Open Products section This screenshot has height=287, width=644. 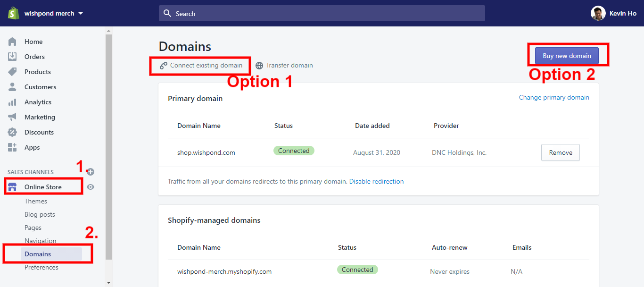38,72
